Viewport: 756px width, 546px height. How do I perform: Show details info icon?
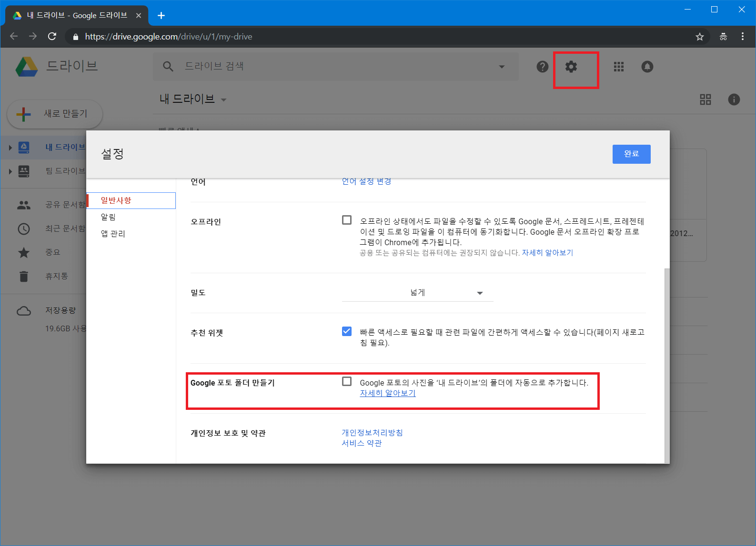point(734,99)
